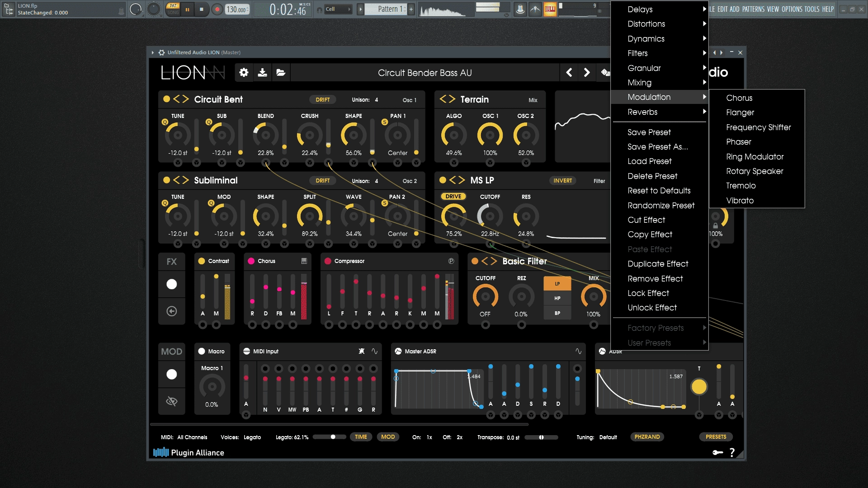Screen dimensions: 868x488
Task: Click the PHZRAND button
Action: coord(647,436)
